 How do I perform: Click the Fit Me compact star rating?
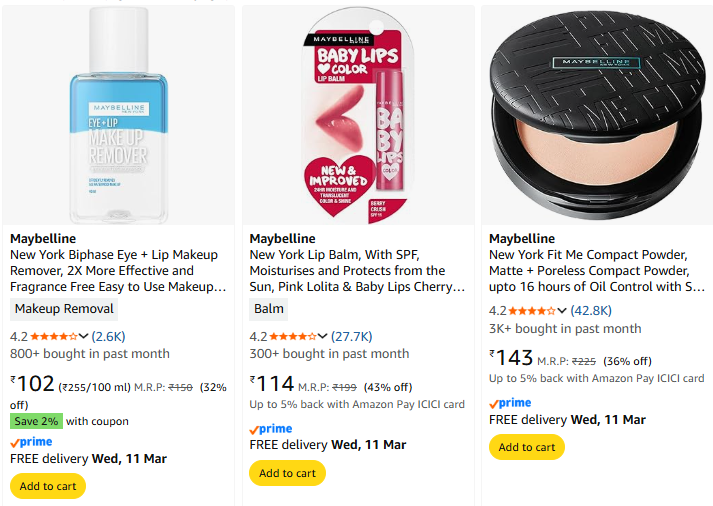pyautogui.click(x=532, y=311)
